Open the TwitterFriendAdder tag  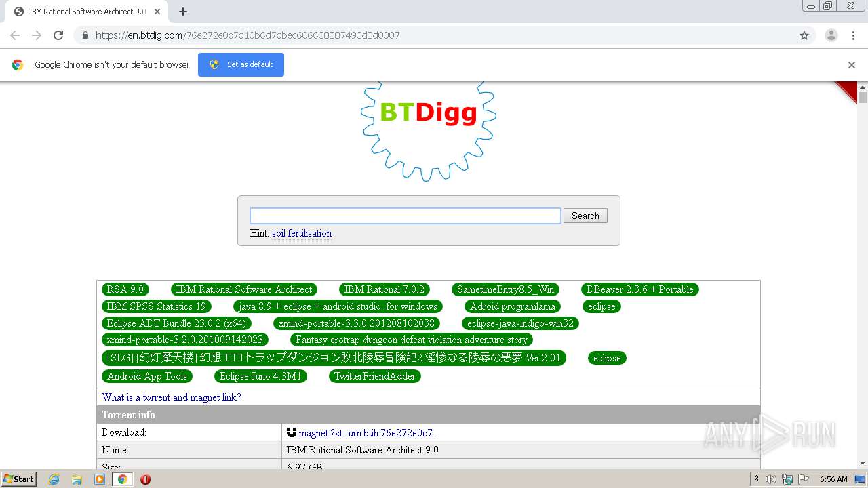[x=375, y=376]
